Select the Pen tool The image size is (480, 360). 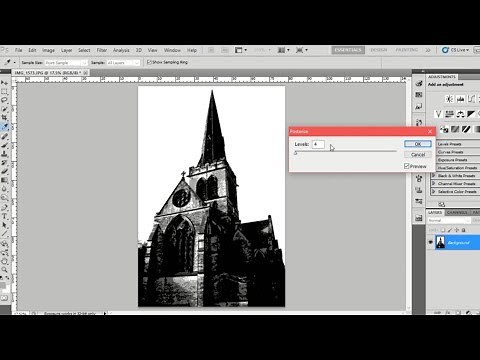[4, 207]
